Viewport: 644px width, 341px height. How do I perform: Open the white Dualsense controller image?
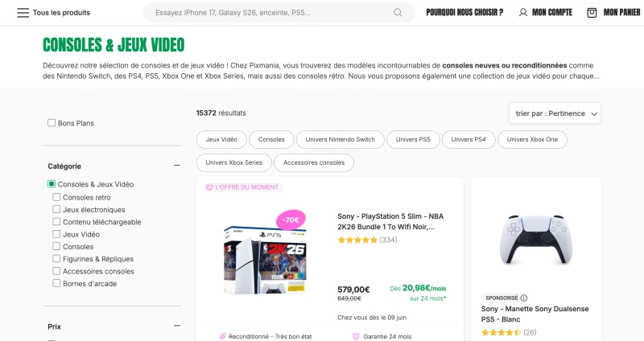pos(536,240)
